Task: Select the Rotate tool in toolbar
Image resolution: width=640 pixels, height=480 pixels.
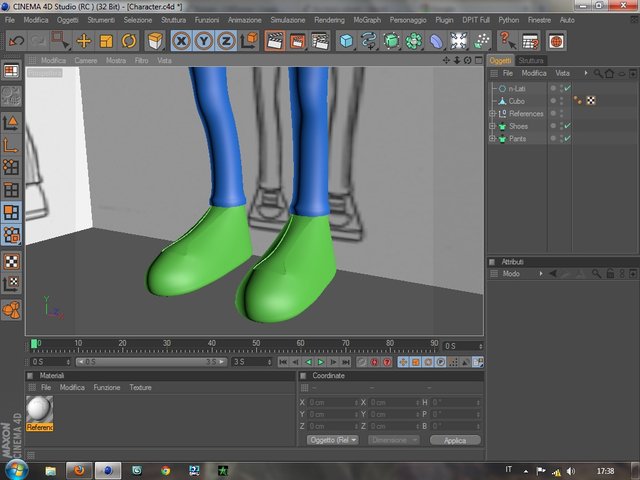Action: click(x=129, y=41)
